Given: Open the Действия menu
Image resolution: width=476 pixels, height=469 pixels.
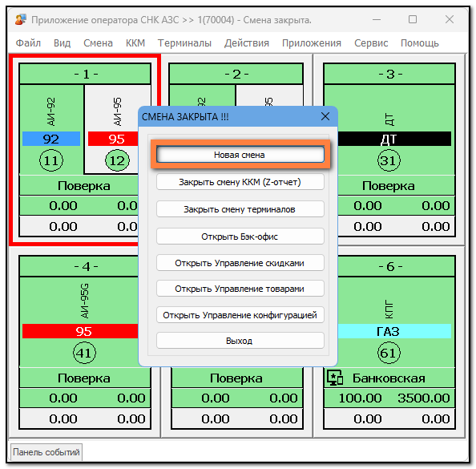Looking at the screenshot, I should coord(247,43).
